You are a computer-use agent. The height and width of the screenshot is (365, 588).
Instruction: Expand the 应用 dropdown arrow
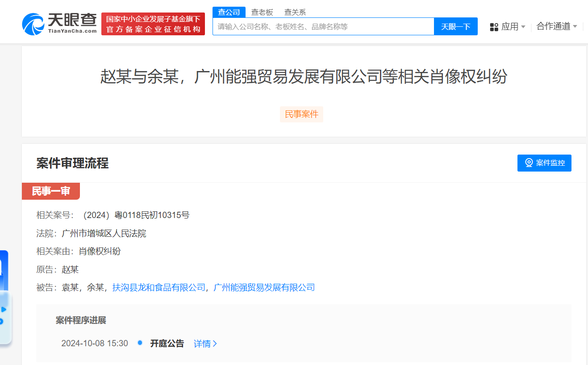click(x=523, y=27)
